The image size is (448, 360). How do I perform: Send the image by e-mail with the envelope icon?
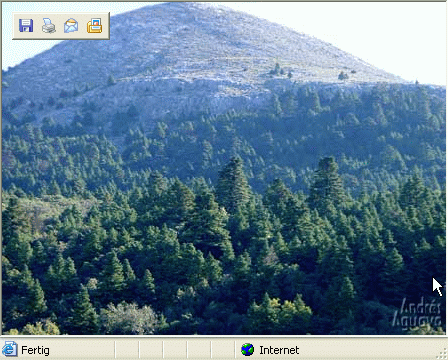(x=71, y=26)
